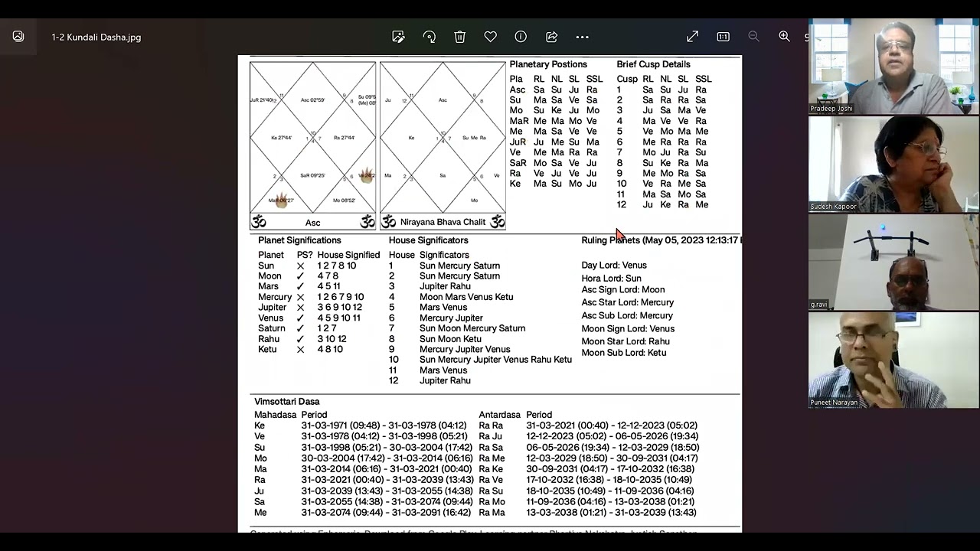Open the three-dot See more menu
Viewport: 980px width, 551px height.
coord(582,37)
